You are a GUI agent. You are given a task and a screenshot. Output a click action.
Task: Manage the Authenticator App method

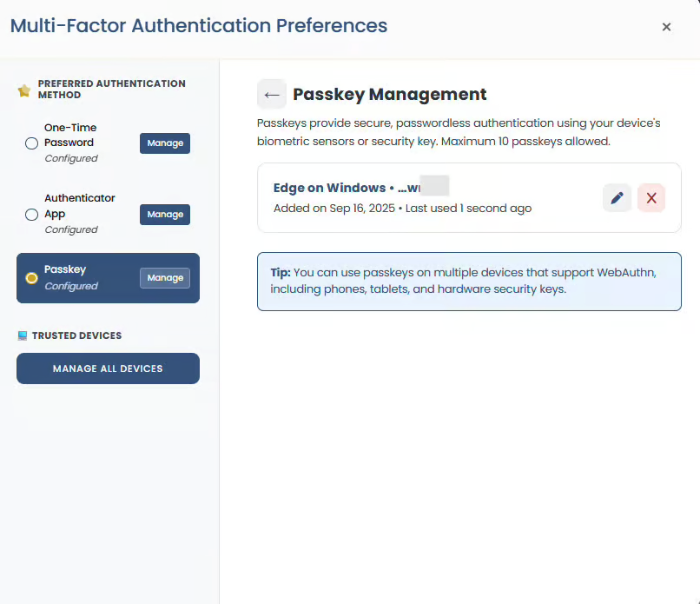coord(165,215)
